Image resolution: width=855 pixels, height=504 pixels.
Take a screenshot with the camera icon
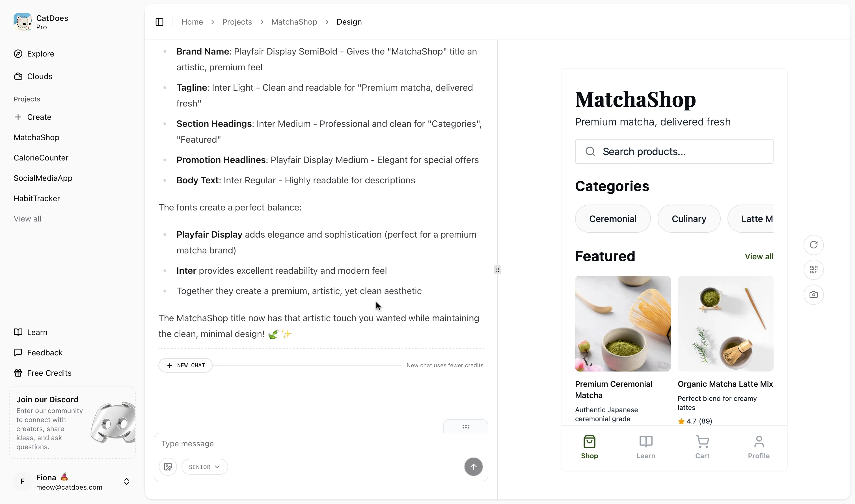pos(813,294)
